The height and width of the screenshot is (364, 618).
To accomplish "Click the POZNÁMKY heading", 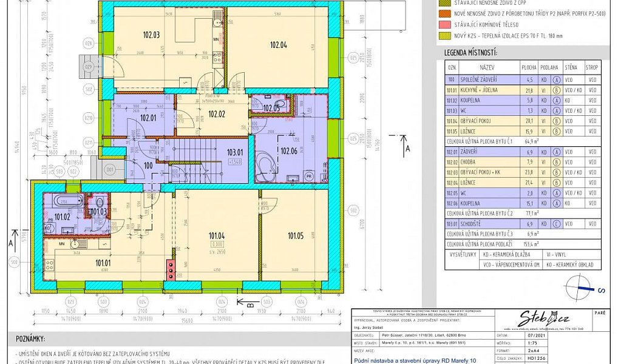I will tap(31, 339).
